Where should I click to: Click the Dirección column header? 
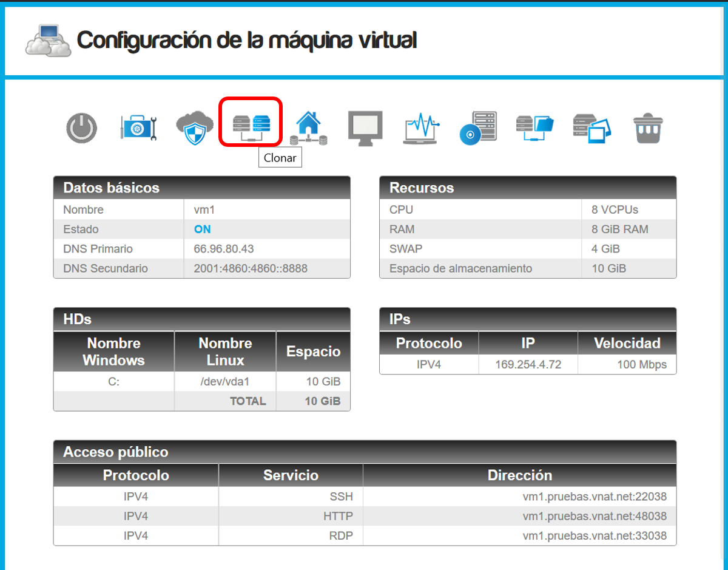click(x=520, y=475)
